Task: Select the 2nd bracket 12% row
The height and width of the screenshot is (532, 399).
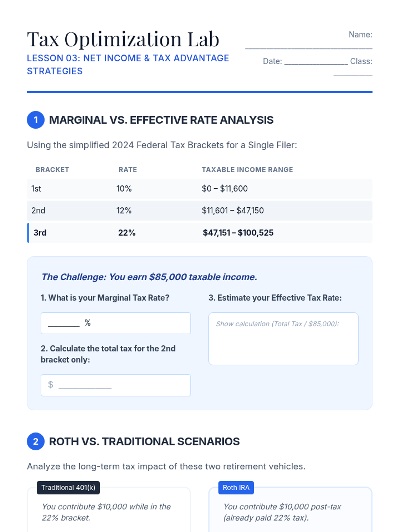Action: [x=199, y=211]
